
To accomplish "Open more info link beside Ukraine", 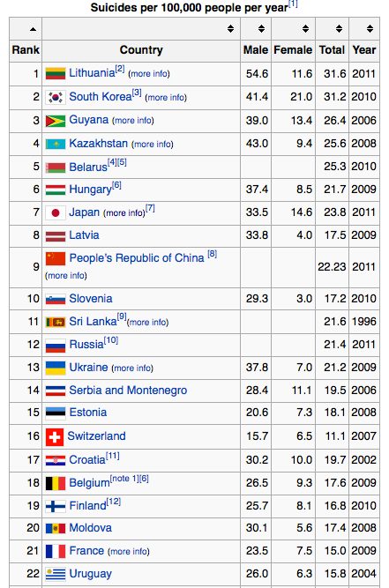I will coord(132,368).
